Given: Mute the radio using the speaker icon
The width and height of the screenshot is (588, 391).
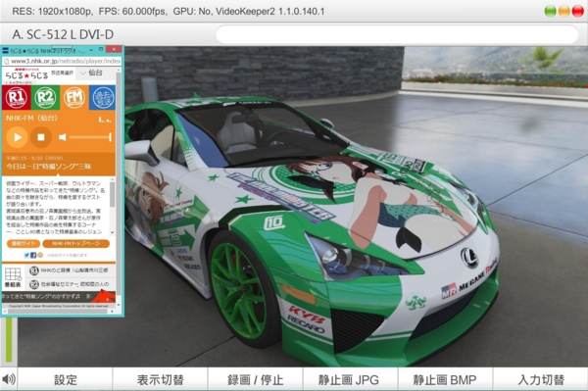Looking at the screenshot, I should pos(63,137).
